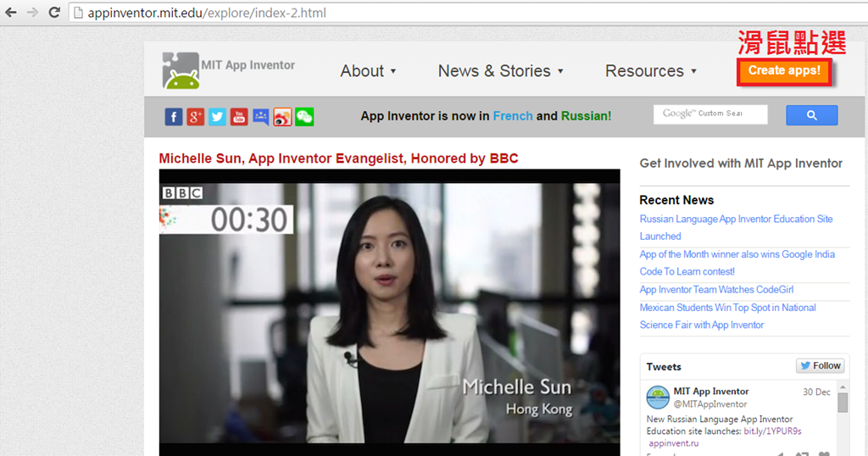Click the 30 Dec tweet date
This screenshot has width=868, height=456.
pos(816,392)
